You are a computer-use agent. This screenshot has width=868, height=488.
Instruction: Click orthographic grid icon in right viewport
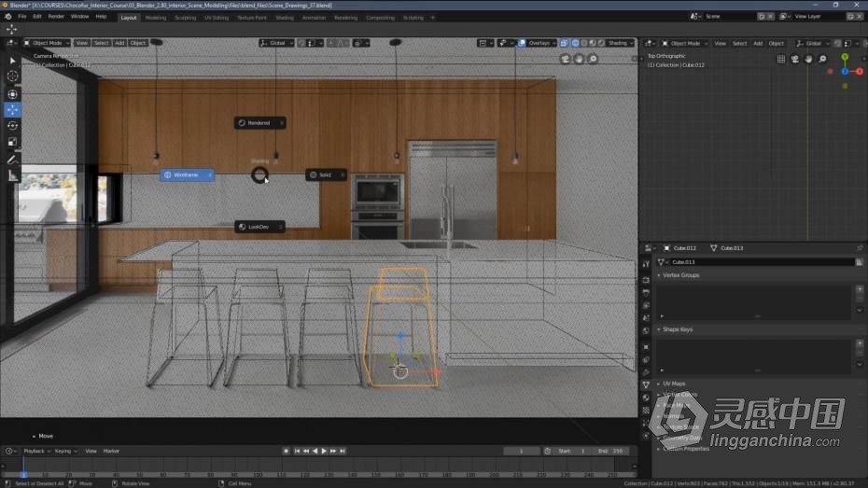tap(780, 59)
